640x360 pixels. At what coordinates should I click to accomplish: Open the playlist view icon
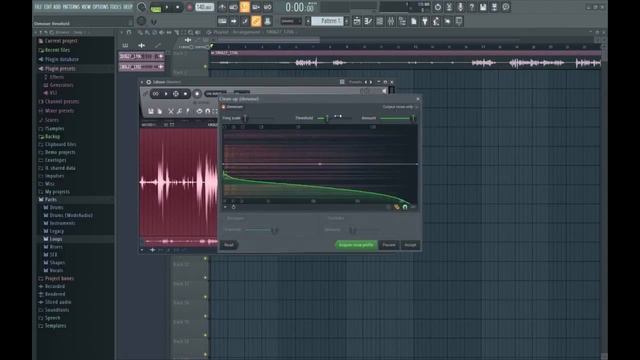click(x=357, y=21)
